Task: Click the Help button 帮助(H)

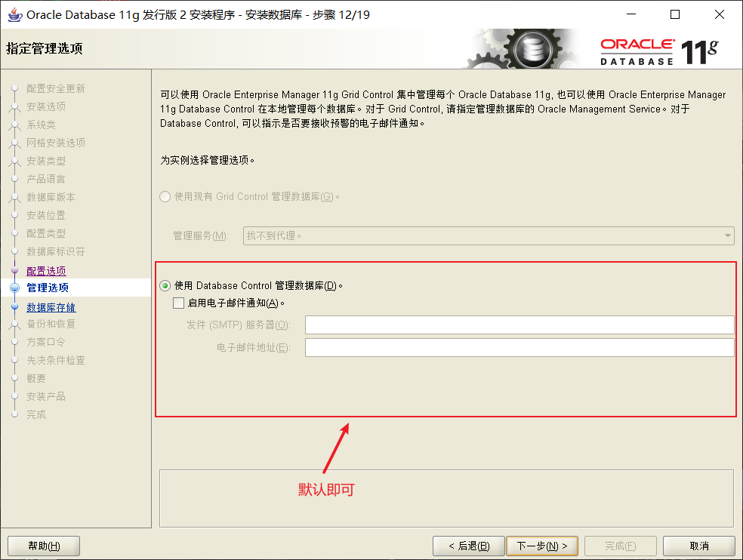Action: pyautogui.click(x=44, y=546)
